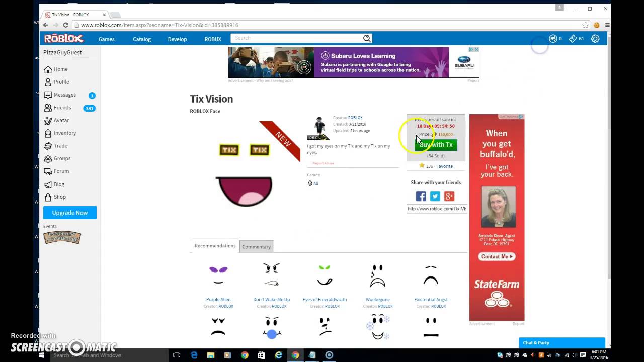Click the Upgrade Now button
This screenshot has height=362, width=644.
pyautogui.click(x=70, y=213)
